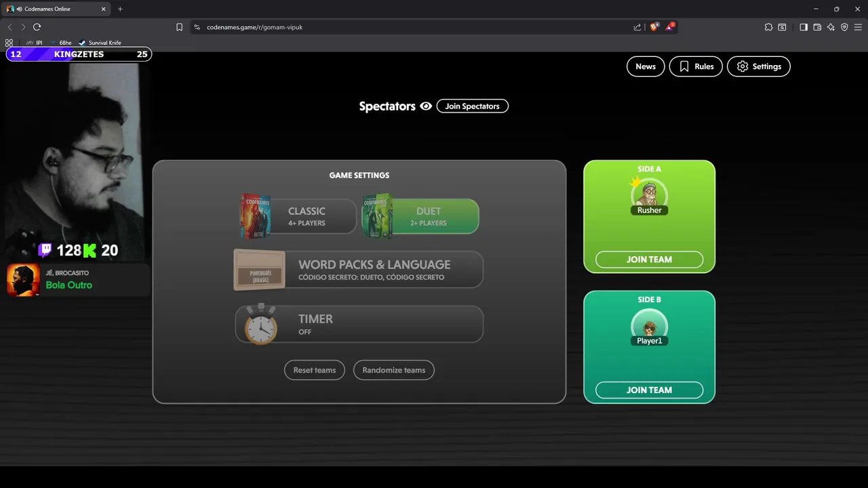Minimize the browser window
This screenshot has width=868, height=488.
[816, 9]
